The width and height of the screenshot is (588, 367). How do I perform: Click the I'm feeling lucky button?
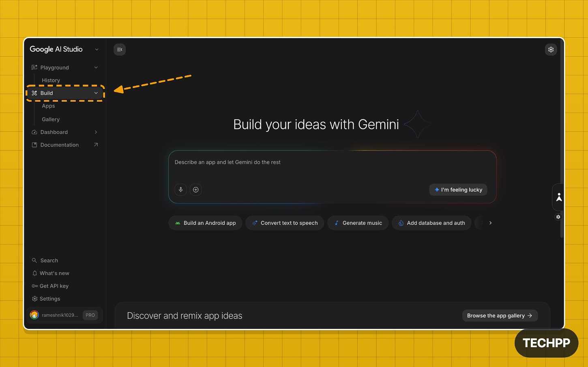[x=458, y=190]
